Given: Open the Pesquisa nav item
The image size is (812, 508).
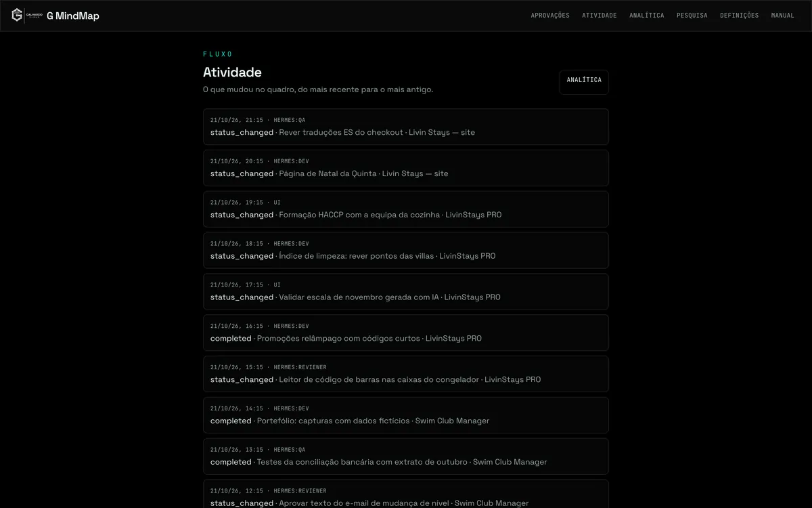Looking at the screenshot, I should (x=692, y=16).
